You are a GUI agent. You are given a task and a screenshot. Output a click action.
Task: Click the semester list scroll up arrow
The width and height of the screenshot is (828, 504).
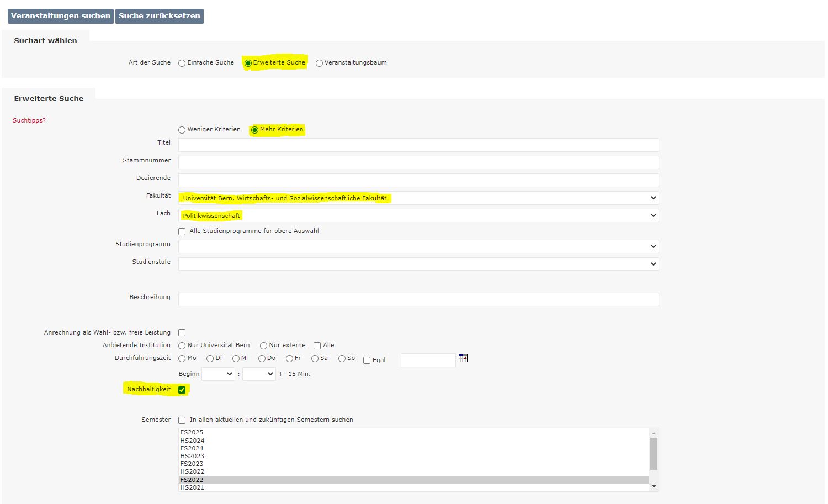(654, 433)
